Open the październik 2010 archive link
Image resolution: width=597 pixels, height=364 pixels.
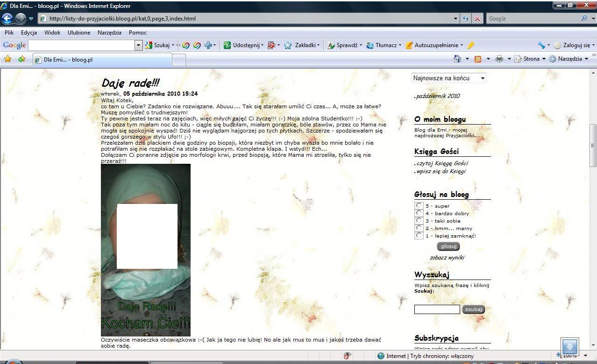coord(438,96)
